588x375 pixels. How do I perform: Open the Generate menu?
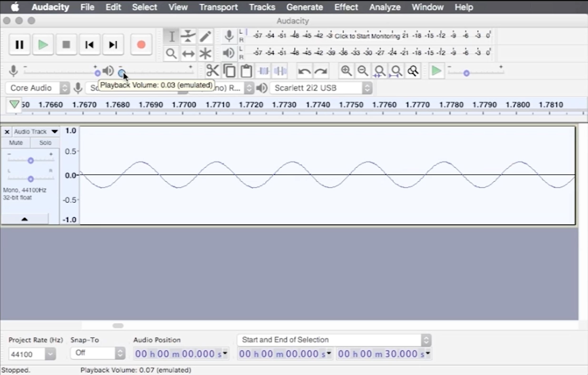pos(304,7)
